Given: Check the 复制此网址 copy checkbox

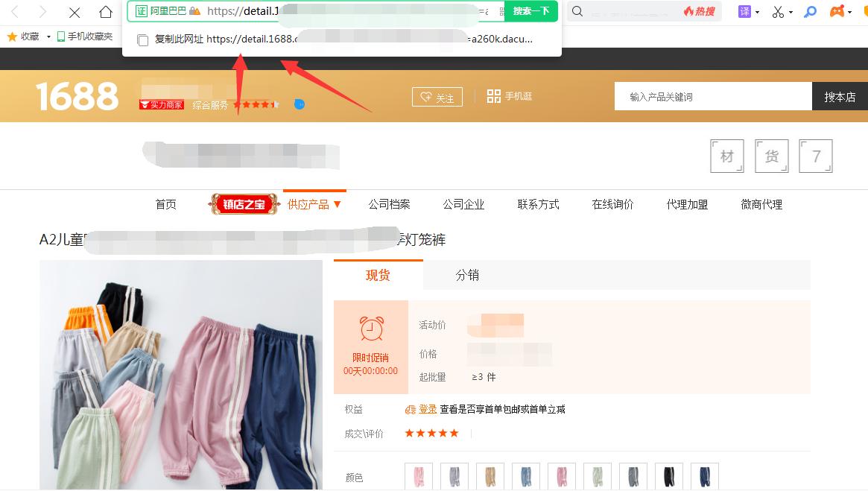Looking at the screenshot, I should 142,40.
